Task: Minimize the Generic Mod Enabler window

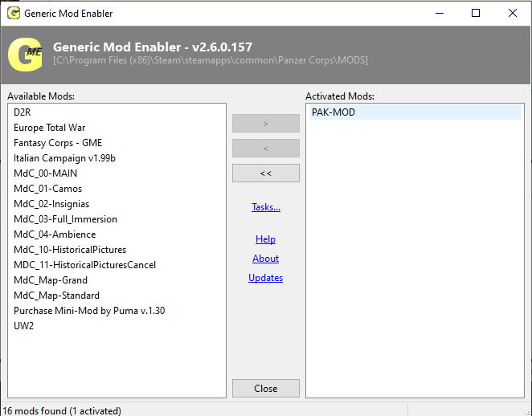Action: pos(440,13)
